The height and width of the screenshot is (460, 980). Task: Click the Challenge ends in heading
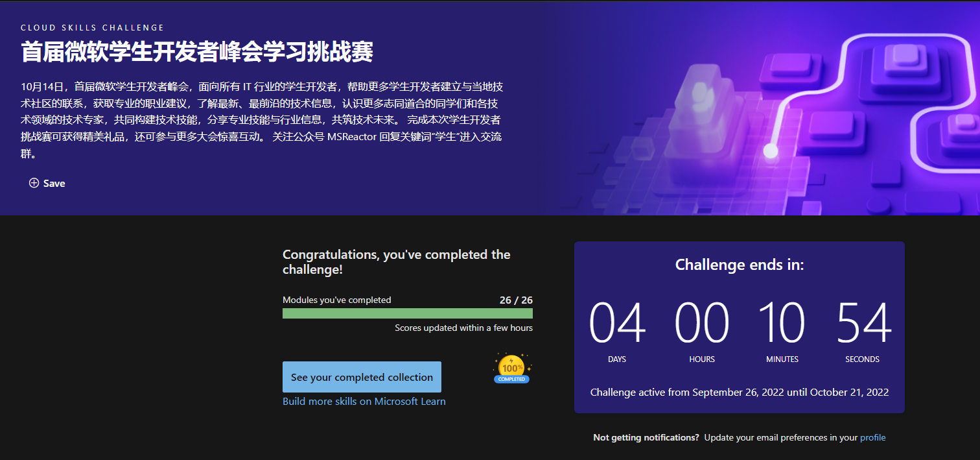point(740,265)
